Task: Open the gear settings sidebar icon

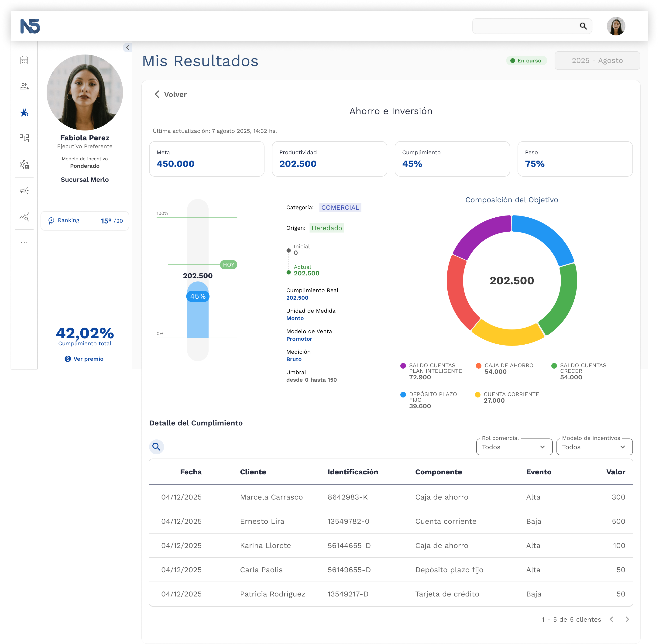Action: pos(24,165)
